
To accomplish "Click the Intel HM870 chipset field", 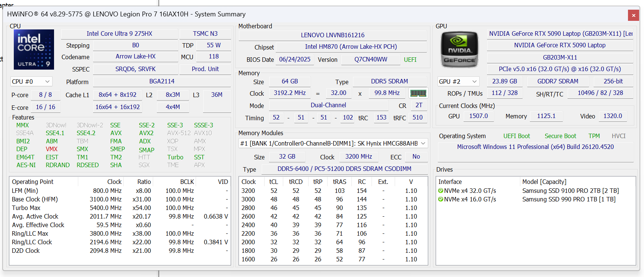I will pyautogui.click(x=351, y=47).
